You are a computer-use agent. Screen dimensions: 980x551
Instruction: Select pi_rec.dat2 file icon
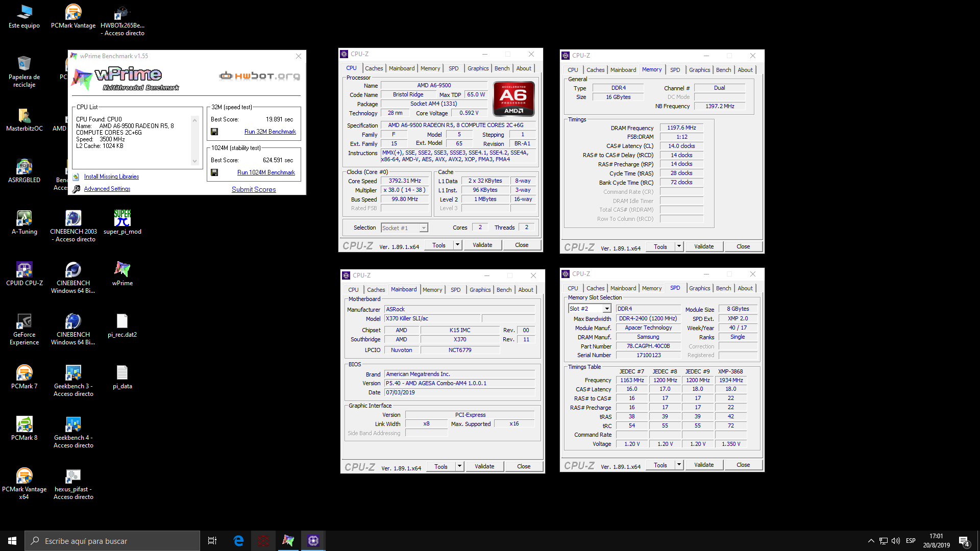point(122,326)
